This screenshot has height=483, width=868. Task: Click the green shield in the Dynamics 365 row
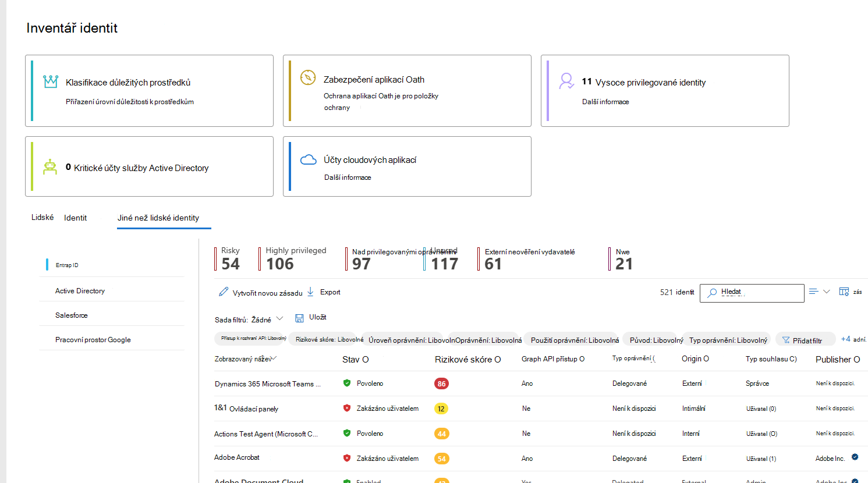[347, 383]
